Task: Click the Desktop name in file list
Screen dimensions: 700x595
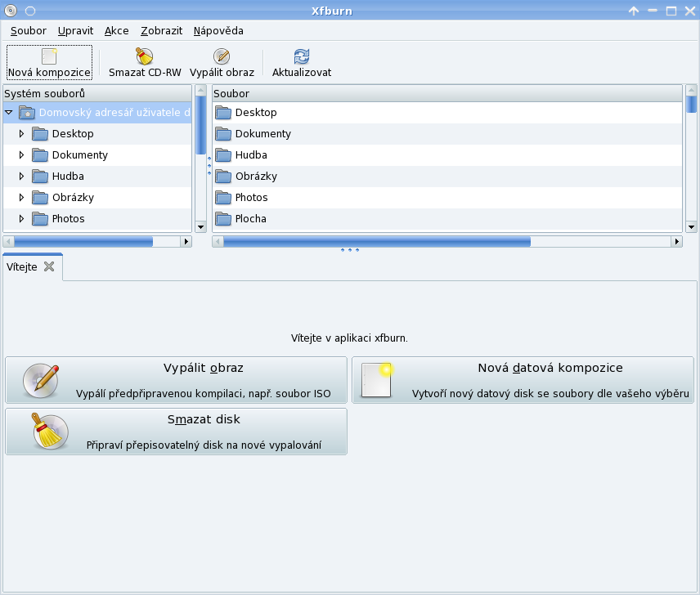Action: pos(256,113)
